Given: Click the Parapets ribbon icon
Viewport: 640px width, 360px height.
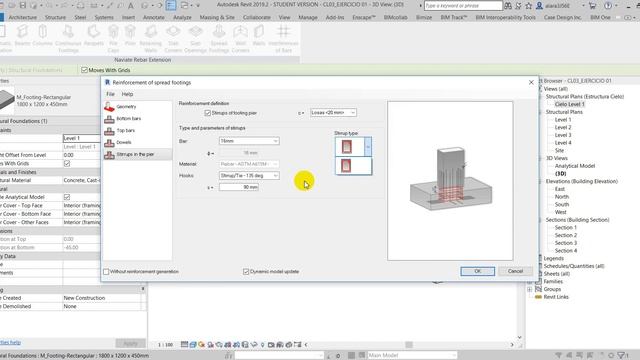Looking at the screenshot, I should click(x=93, y=36).
